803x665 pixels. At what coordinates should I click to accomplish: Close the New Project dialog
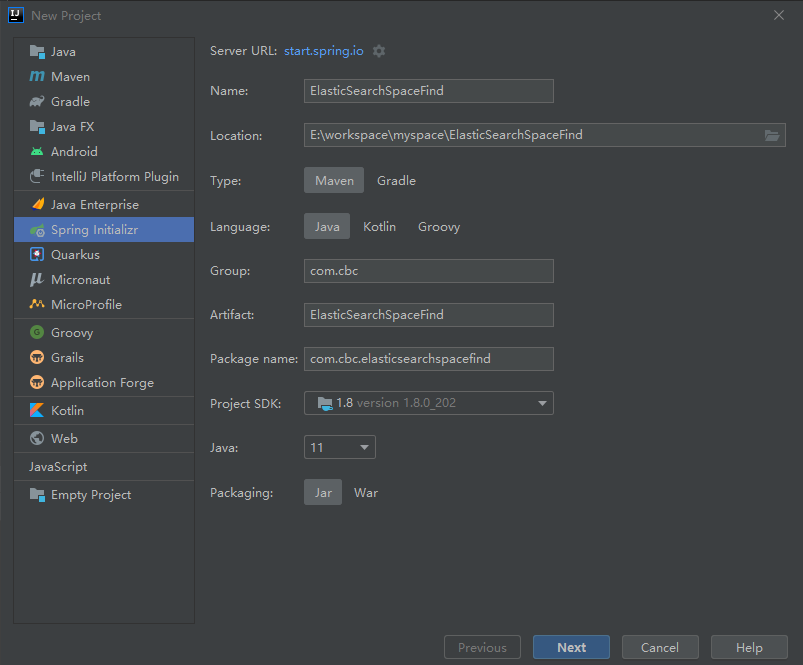click(779, 15)
